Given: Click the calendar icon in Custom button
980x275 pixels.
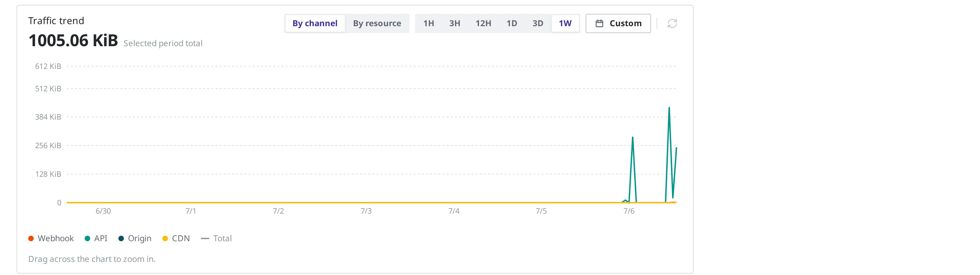Looking at the screenshot, I should point(599,24).
